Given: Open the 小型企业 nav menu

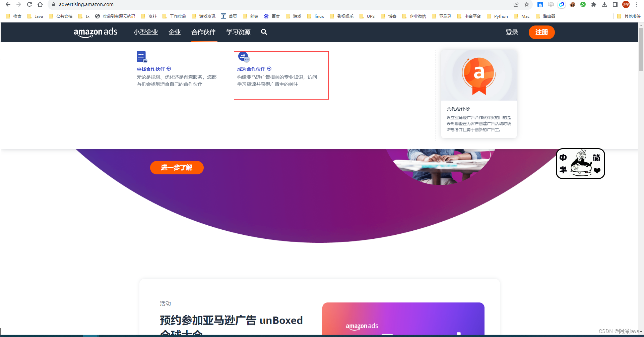Looking at the screenshot, I should click(146, 32).
